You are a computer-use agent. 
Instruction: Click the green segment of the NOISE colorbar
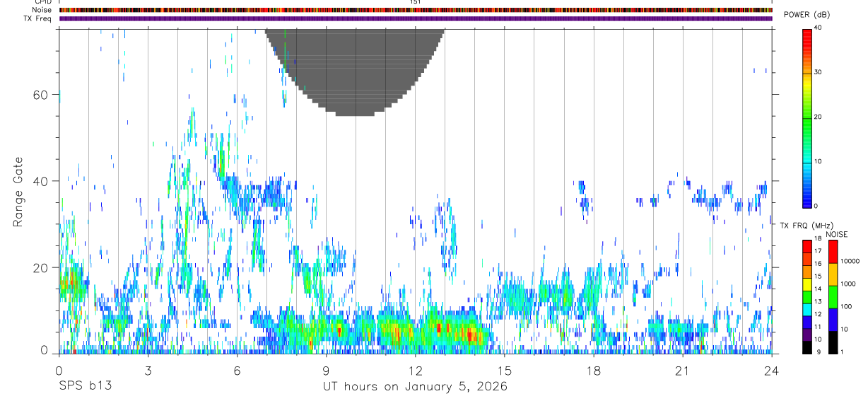click(x=833, y=297)
